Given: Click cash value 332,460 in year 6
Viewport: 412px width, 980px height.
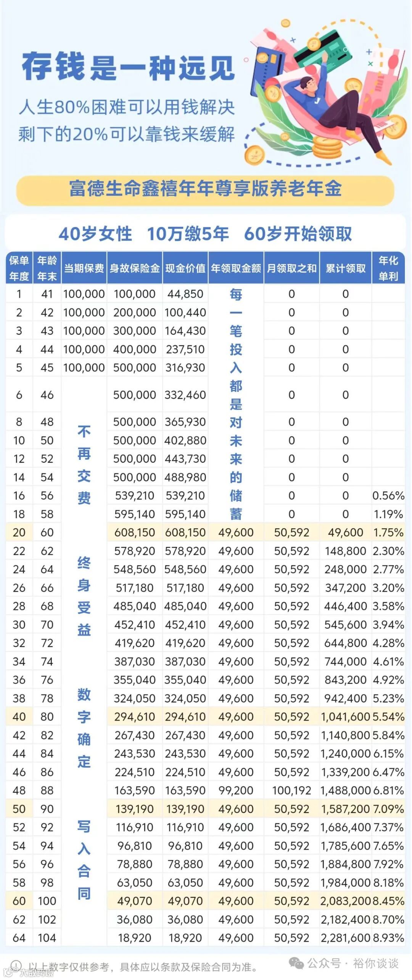Looking at the screenshot, I should tap(185, 395).
